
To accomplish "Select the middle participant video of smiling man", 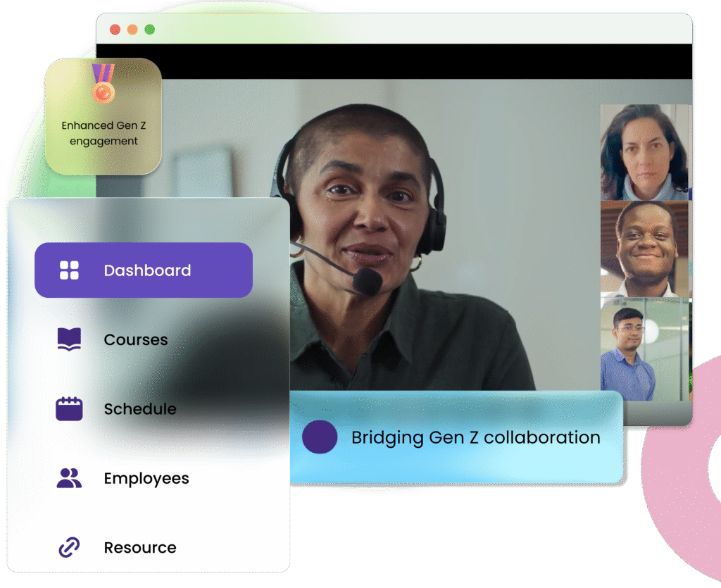I will pos(645,249).
